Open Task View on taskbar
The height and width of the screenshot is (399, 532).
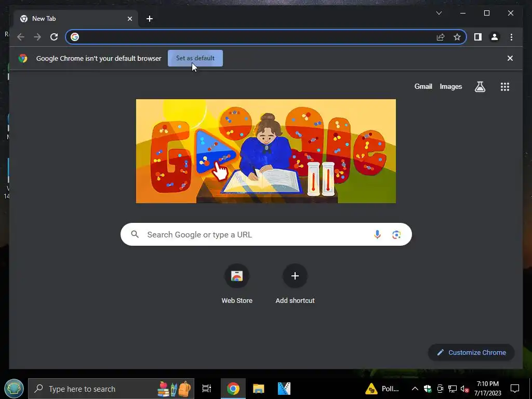pyautogui.click(x=207, y=389)
